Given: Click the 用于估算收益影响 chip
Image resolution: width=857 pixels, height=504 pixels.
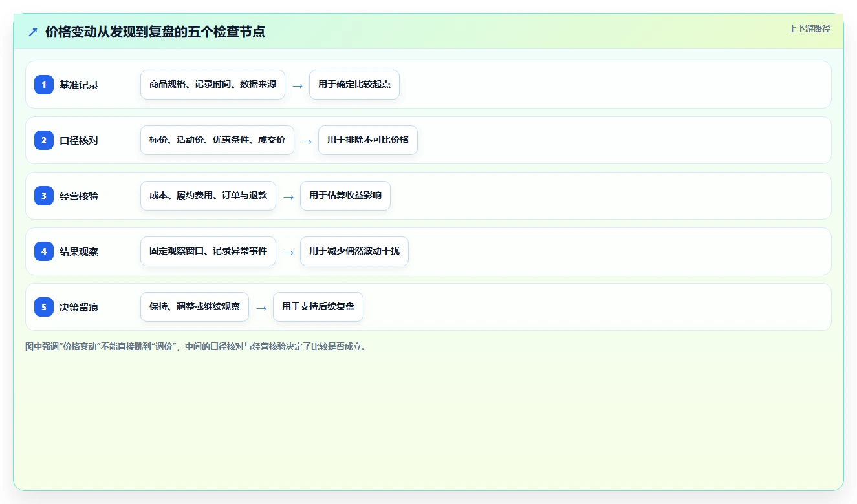Looking at the screenshot, I should 345,196.
